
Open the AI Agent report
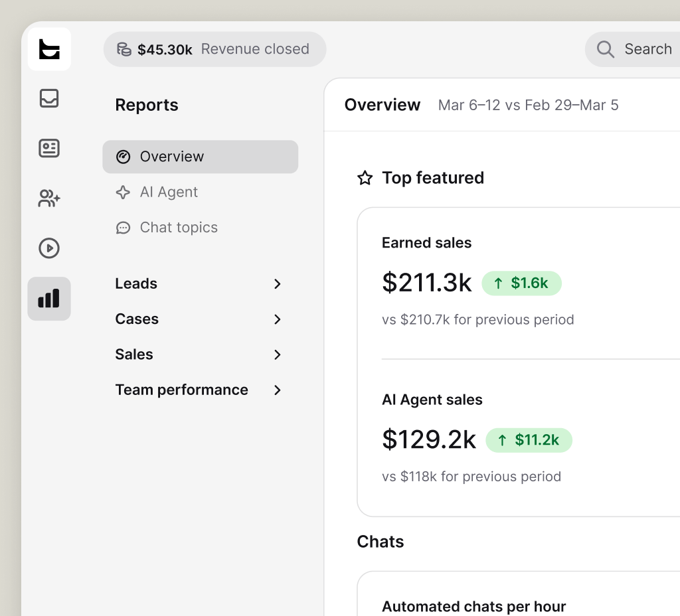201,192
